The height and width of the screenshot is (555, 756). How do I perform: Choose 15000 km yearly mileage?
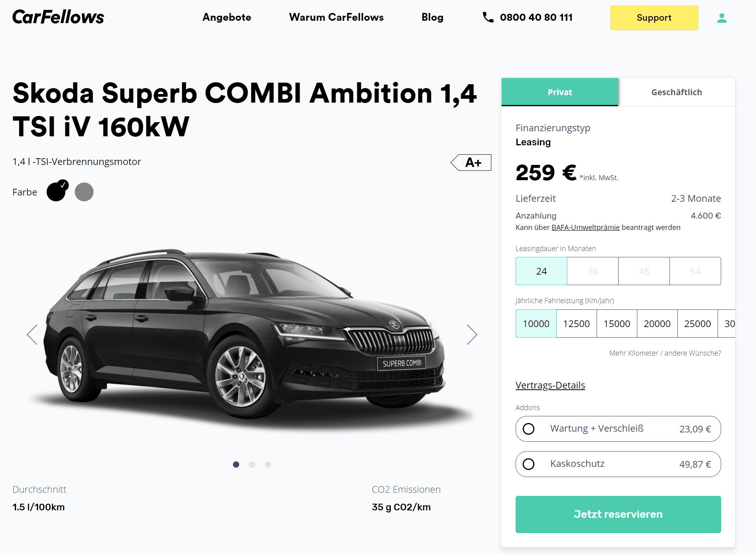coord(617,324)
